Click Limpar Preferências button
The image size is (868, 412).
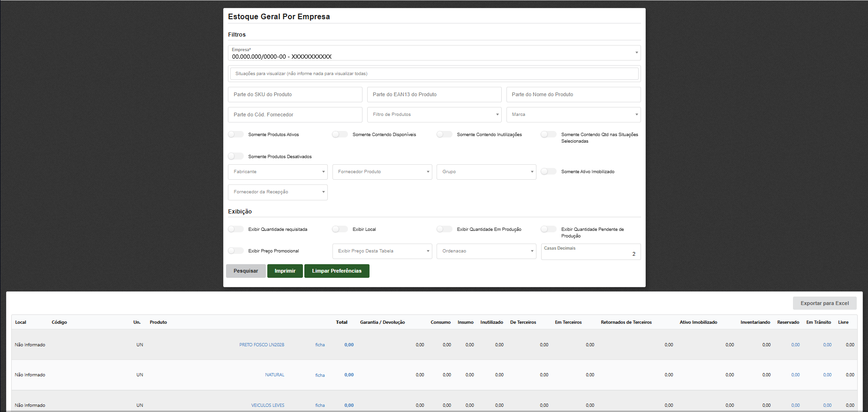[x=337, y=271]
